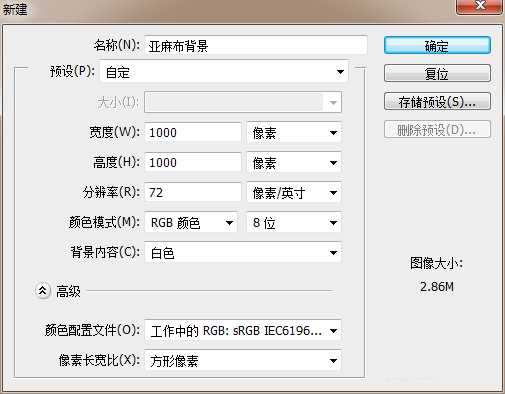Open the 颜色配置文件 dropdown
Screen dimensions: 505x394
click(243, 330)
